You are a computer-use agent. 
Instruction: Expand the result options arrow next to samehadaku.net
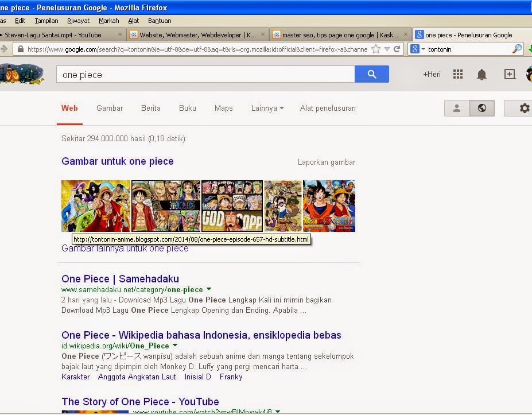(209, 289)
